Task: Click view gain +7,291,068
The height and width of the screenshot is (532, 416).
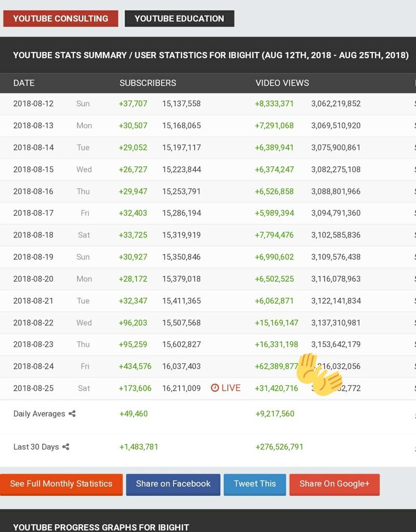Action: point(274,126)
